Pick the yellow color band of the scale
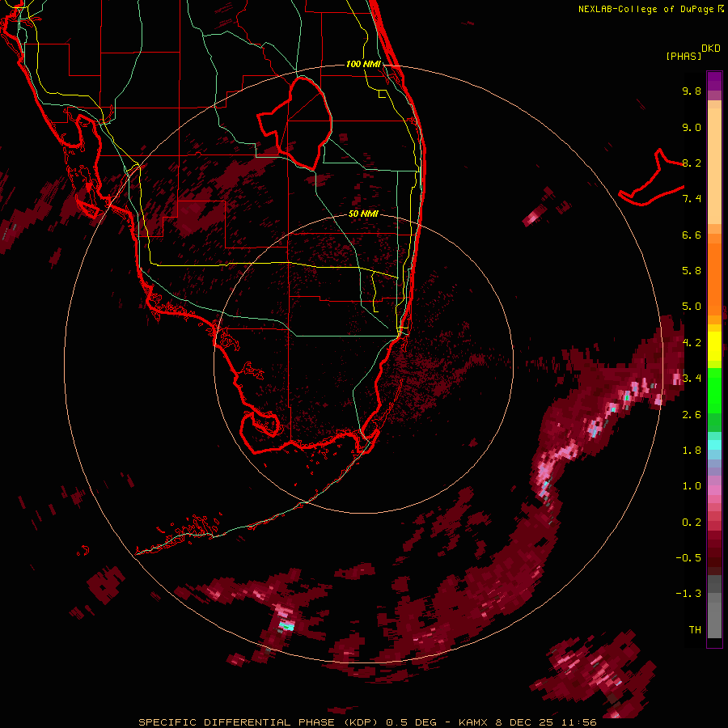 coord(714,346)
